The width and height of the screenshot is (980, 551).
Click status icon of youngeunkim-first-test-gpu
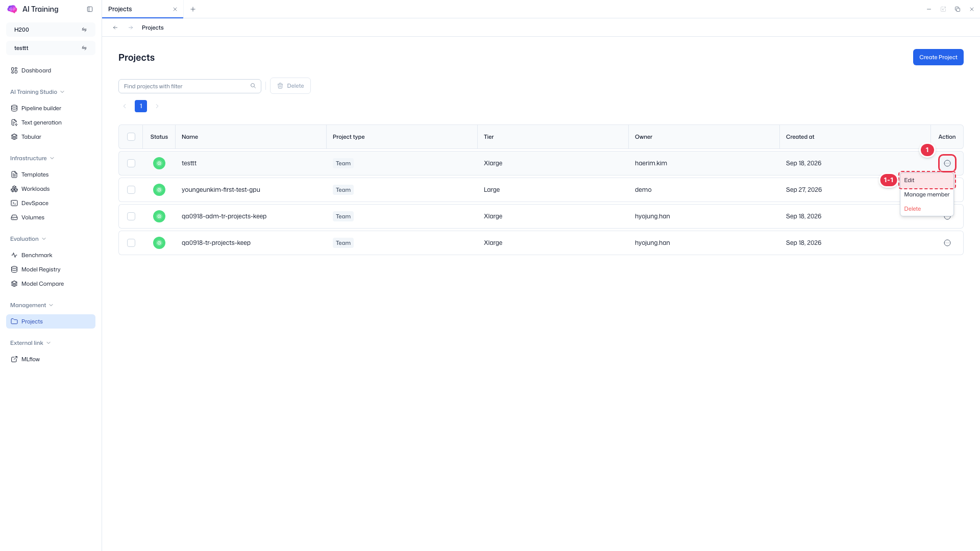click(159, 190)
